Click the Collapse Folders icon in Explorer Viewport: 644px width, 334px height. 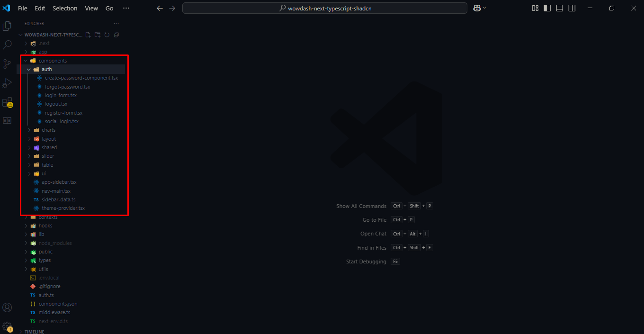116,35
